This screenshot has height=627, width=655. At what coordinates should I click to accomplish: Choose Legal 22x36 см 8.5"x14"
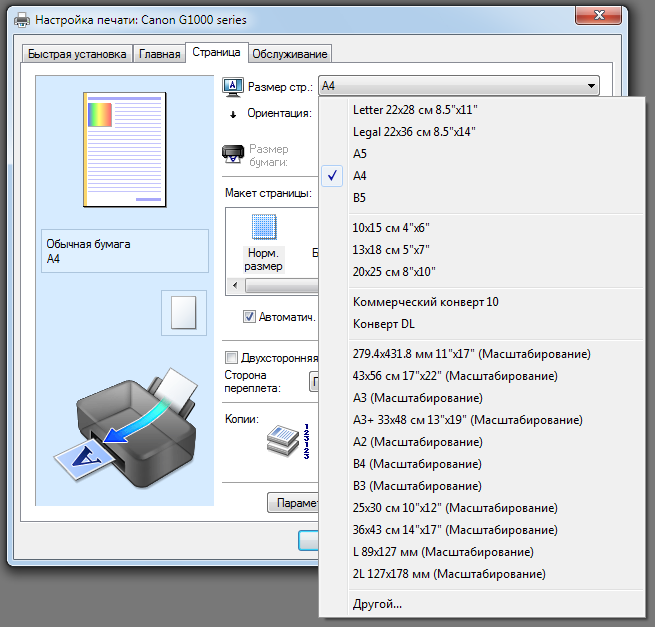(x=482, y=132)
